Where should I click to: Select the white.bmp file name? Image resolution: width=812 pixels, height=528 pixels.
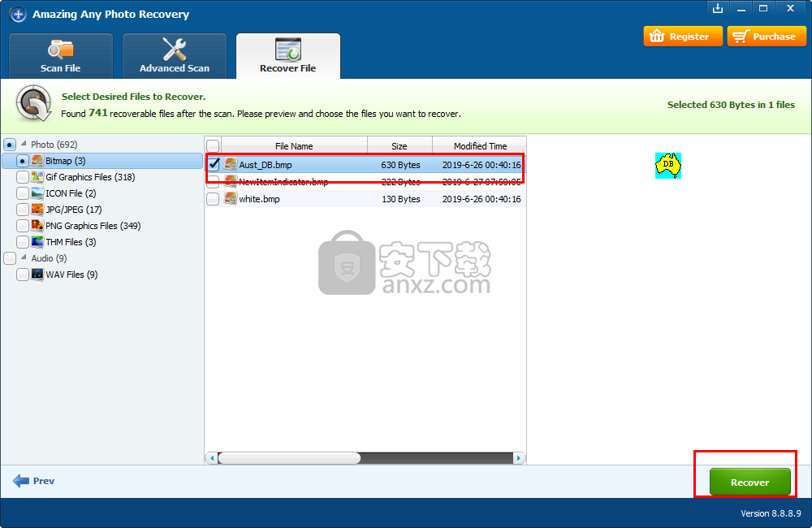260,199
